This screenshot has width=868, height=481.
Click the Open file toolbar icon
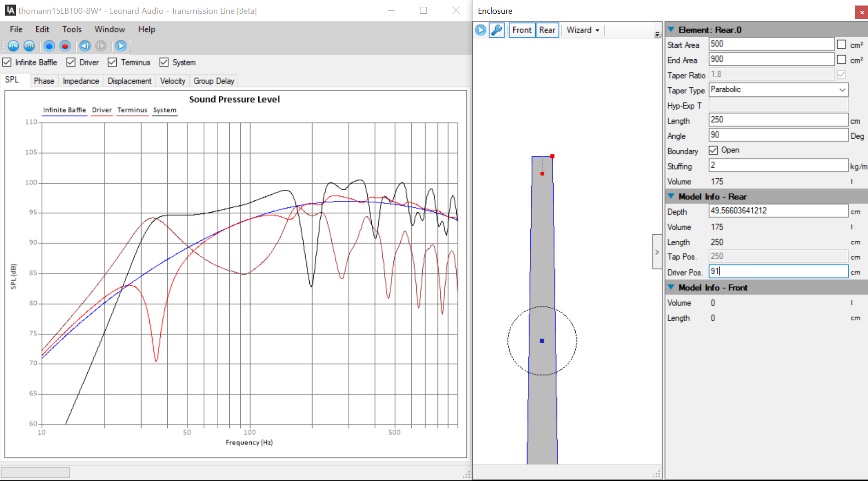(29, 46)
